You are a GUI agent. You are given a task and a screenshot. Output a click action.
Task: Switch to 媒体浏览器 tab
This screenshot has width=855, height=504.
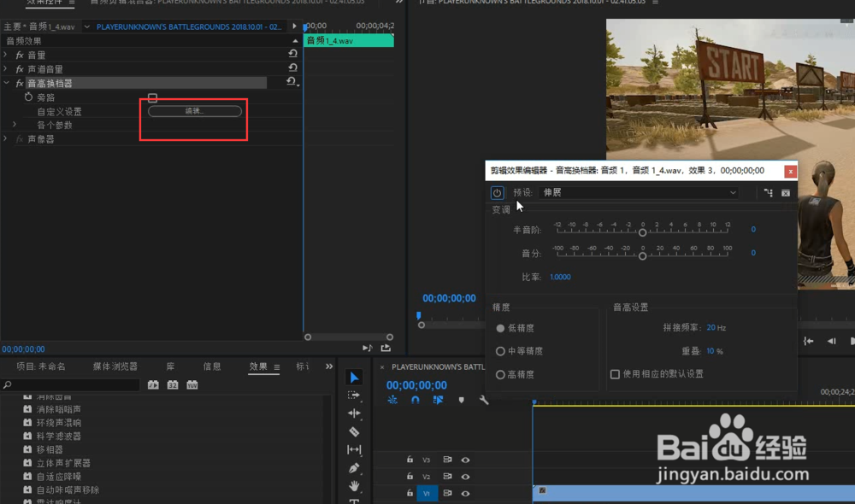[115, 366]
